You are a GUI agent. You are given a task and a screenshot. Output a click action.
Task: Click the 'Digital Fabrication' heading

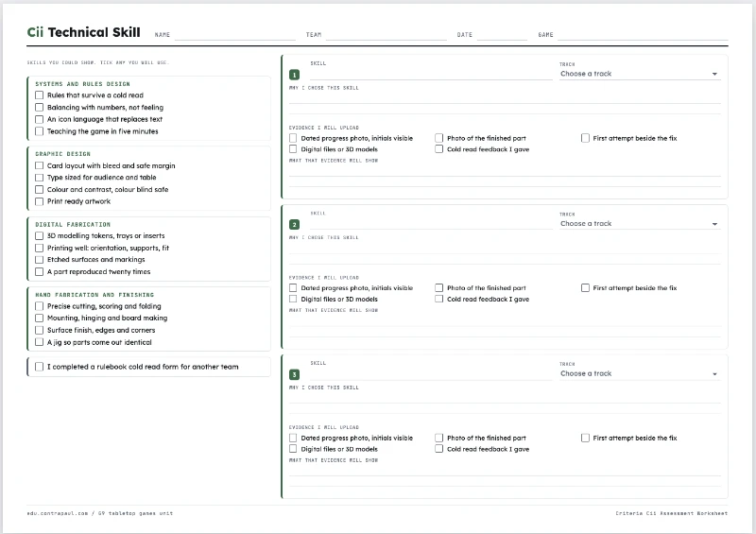click(x=73, y=224)
